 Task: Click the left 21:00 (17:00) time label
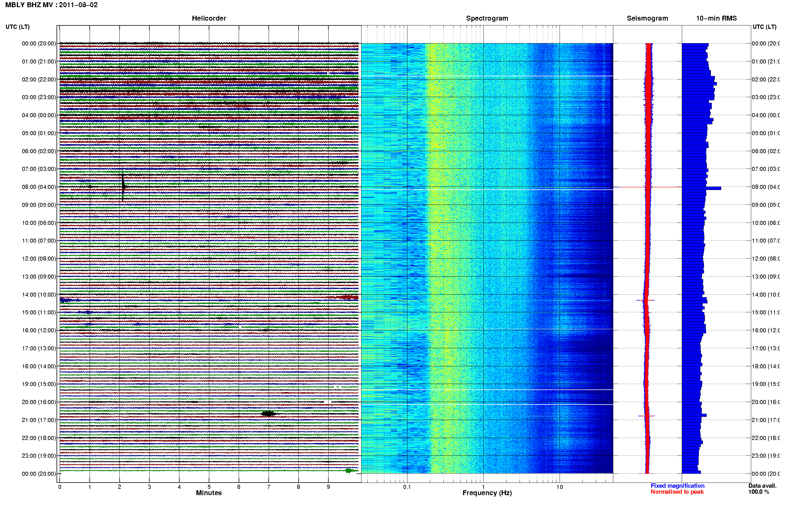click(39, 420)
